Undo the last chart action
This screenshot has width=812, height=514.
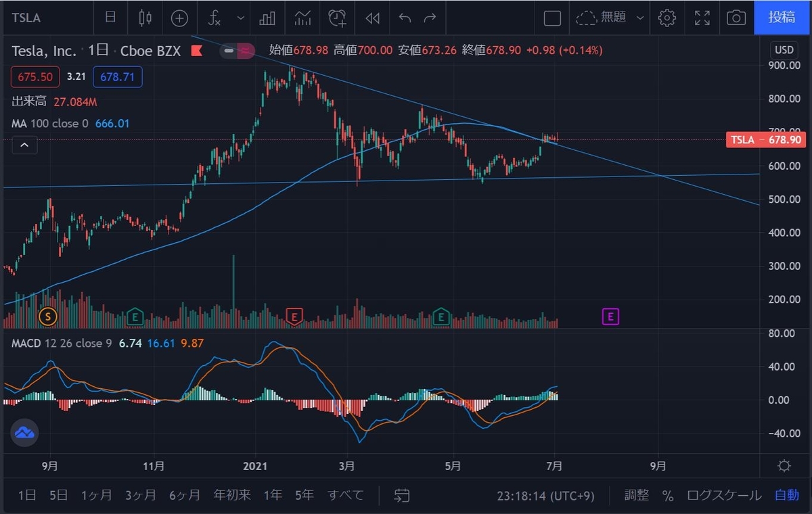tap(405, 18)
